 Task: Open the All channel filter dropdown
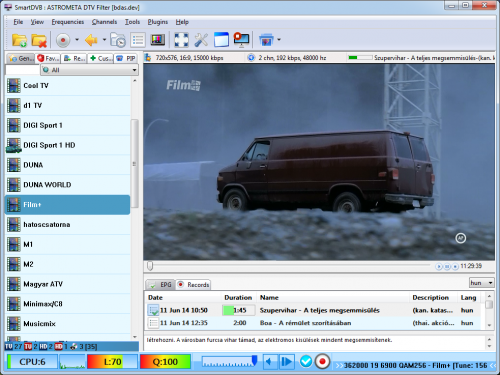click(x=90, y=70)
